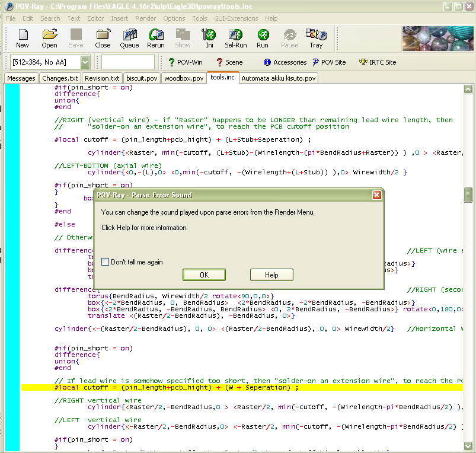Close the file using the Close icon
The width and height of the screenshot is (476, 453).
pyautogui.click(x=103, y=39)
